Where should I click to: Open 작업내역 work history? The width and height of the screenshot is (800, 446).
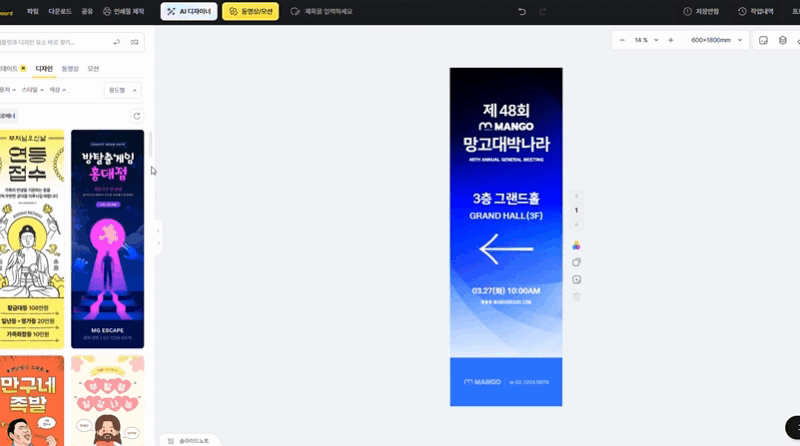click(x=756, y=11)
